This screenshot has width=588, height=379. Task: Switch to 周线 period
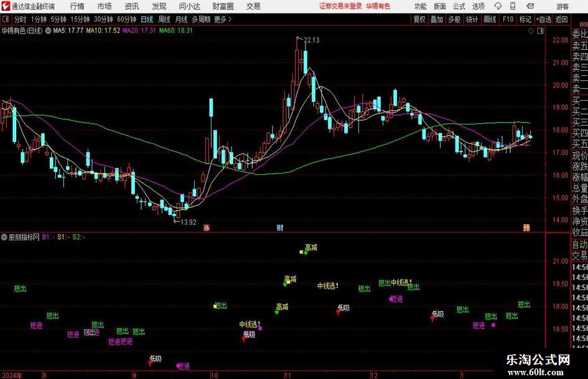coord(164,19)
